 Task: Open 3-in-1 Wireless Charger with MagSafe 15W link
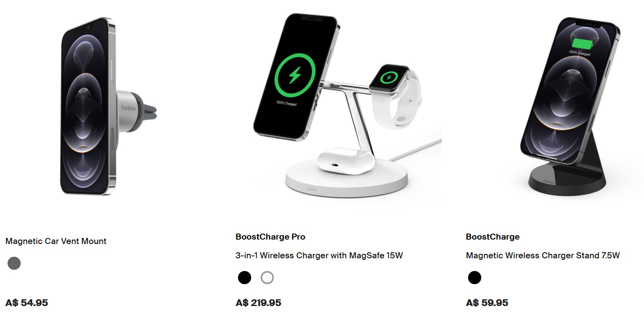tap(319, 255)
